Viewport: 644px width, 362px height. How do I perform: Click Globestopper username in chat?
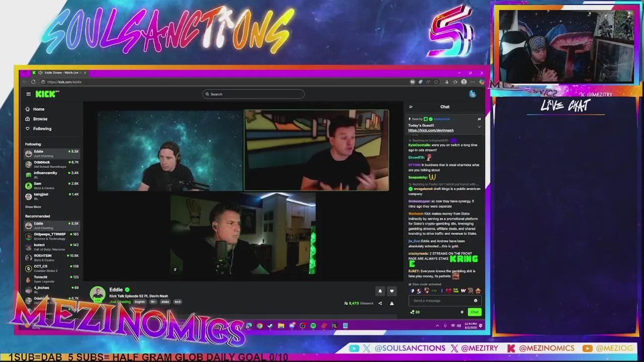pos(419,201)
